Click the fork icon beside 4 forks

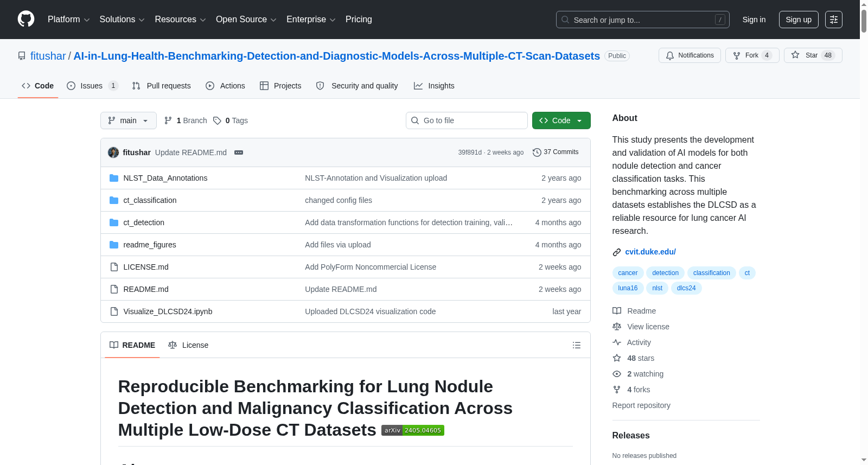pos(617,390)
